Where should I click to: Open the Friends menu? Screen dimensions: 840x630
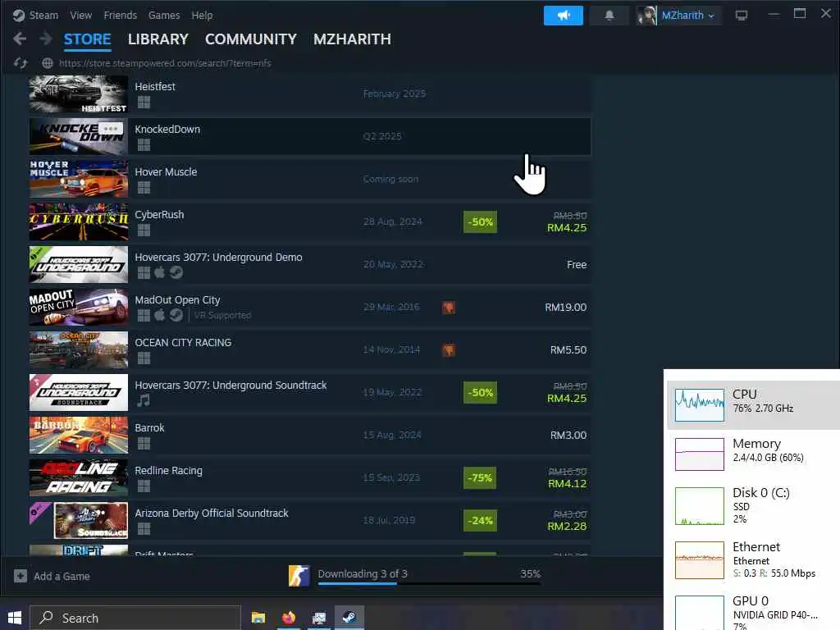point(121,15)
